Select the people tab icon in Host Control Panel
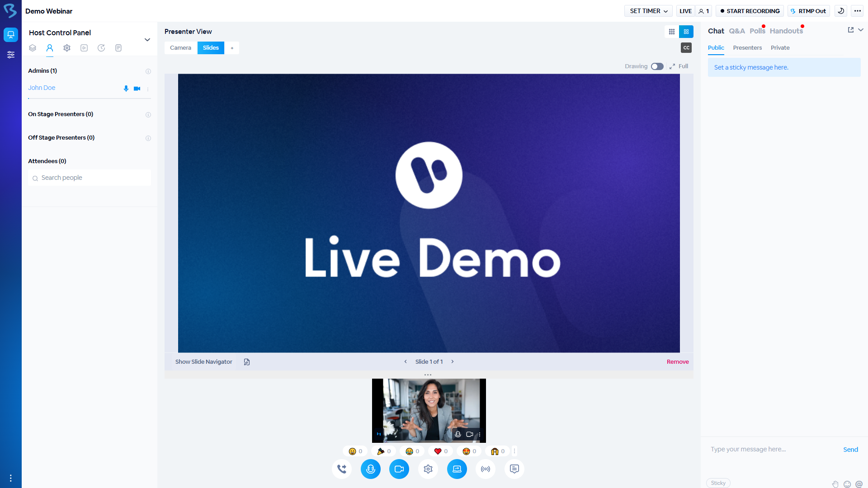The width and height of the screenshot is (868, 488). [50, 48]
